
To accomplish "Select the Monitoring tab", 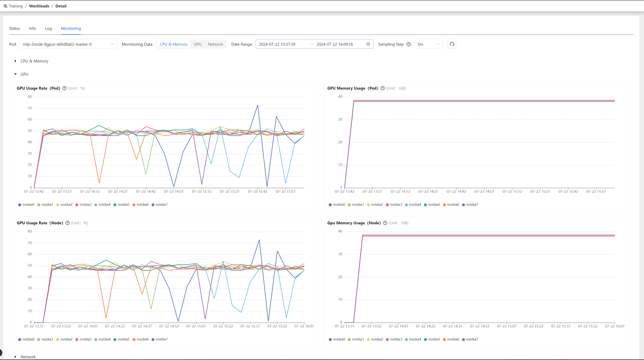I will coord(71,28).
